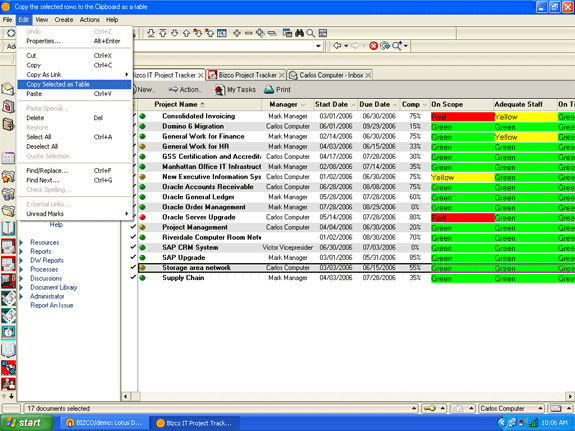Screen dimensions: 575x431
Task: Click the Print action button
Action: coord(277,90)
